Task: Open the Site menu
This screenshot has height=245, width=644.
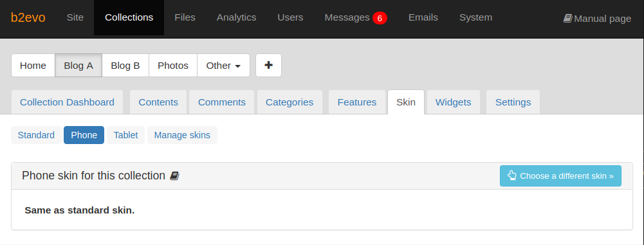Action: pos(75,17)
